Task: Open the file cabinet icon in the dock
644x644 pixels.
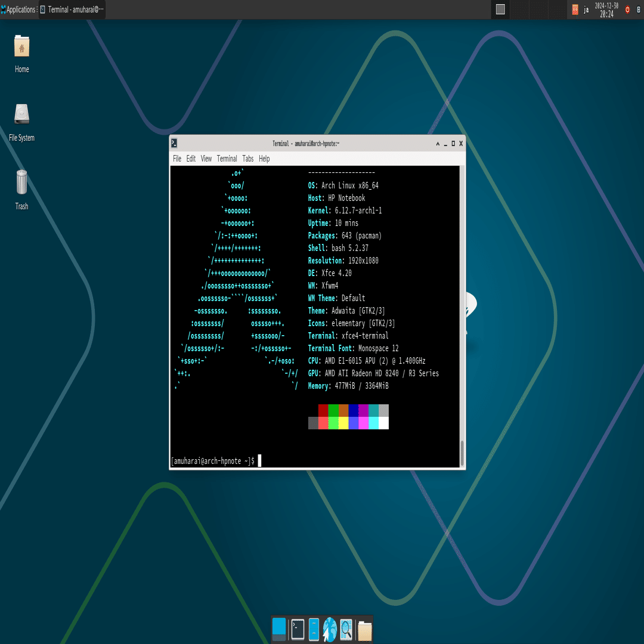Action: [313, 628]
